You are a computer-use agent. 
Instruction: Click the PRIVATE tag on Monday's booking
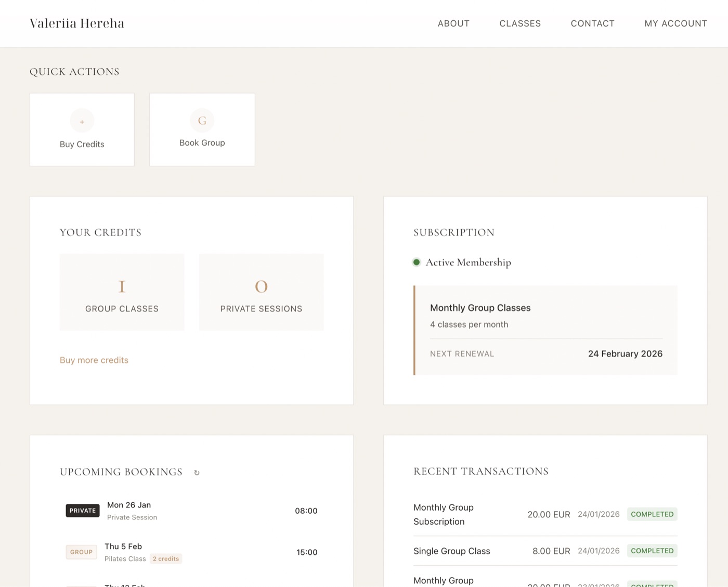(x=83, y=511)
